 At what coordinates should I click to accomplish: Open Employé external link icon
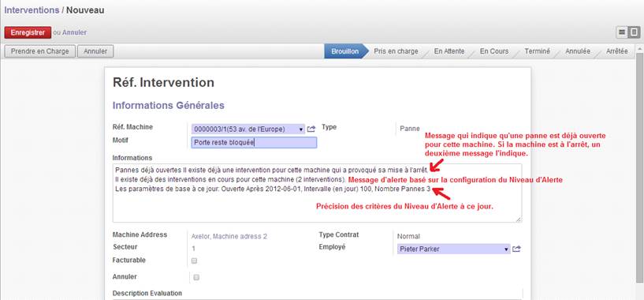pos(516,249)
